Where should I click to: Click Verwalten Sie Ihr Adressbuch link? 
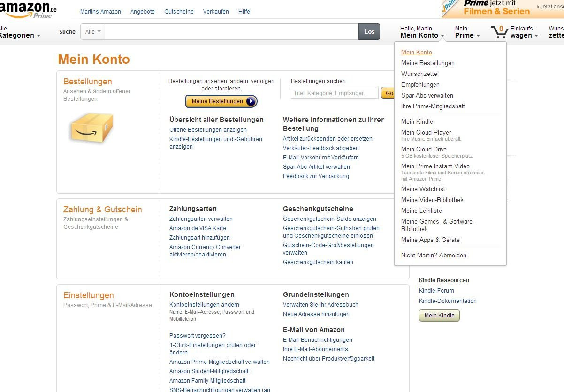click(x=320, y=305)
